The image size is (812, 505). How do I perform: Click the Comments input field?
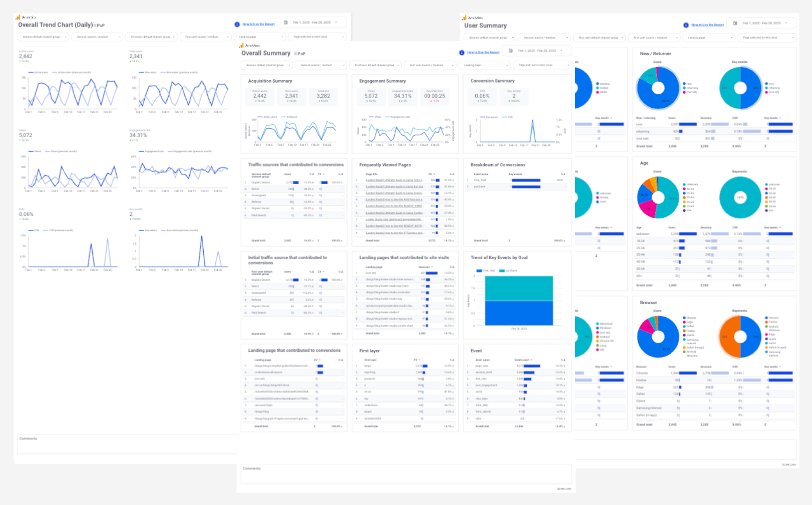(405, 475)
